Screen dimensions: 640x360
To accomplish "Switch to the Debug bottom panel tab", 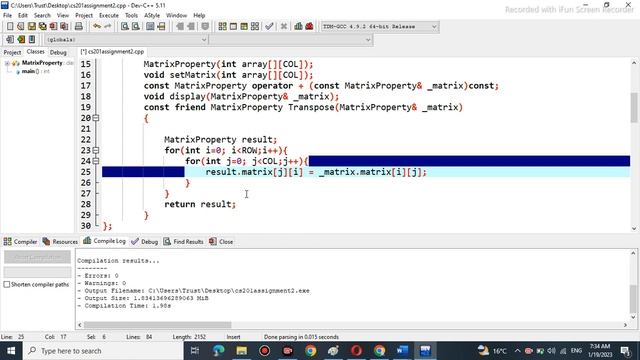I will pos(144,242).
